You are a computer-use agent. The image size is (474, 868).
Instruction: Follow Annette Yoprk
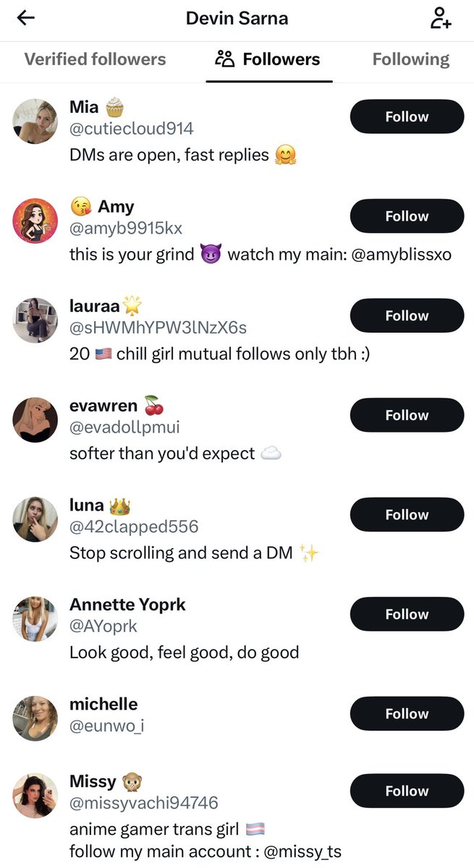(x=407, y=614)
